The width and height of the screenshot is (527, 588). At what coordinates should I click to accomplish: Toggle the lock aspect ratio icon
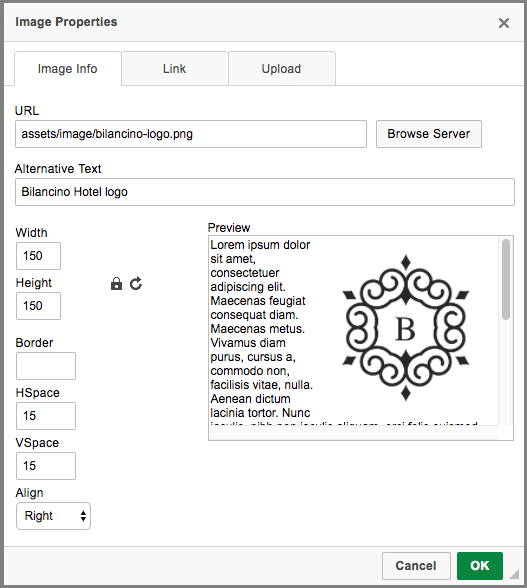click(116, 284)
